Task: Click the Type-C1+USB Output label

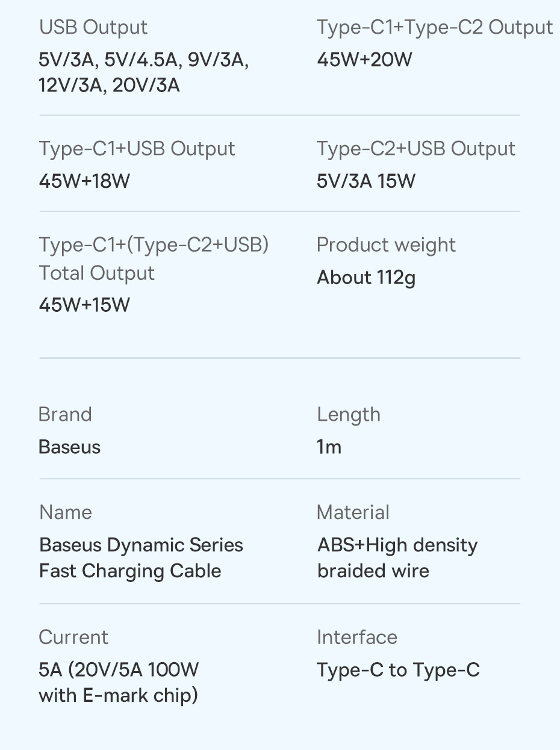Action: [x=137, y=149]
